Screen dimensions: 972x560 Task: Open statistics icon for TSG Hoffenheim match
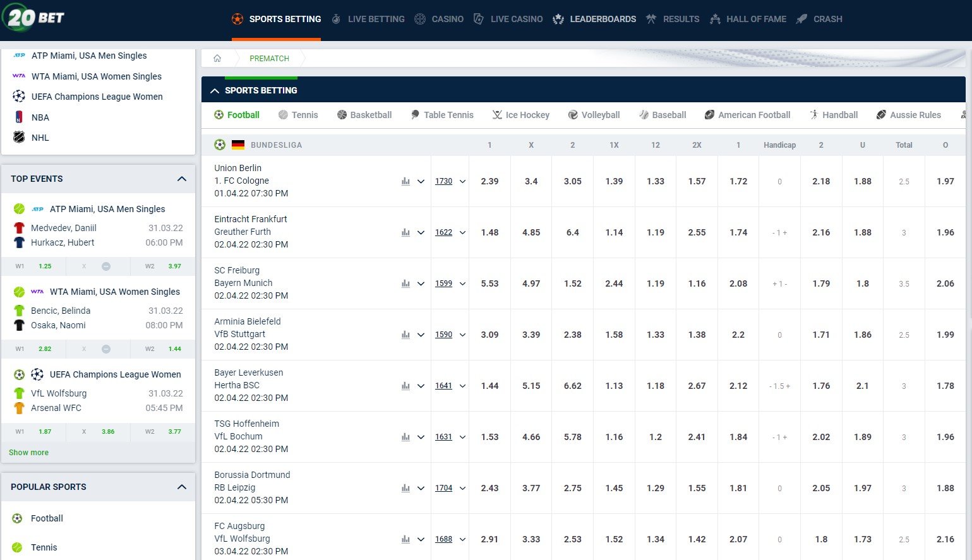pos(405,437)
